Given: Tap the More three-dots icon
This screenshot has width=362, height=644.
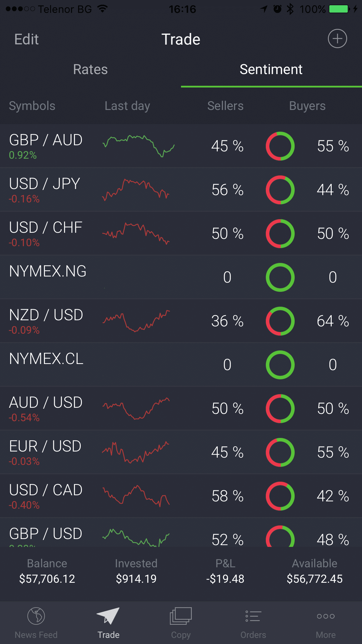Looking at the screenshot, I should [x=326, y=616].
